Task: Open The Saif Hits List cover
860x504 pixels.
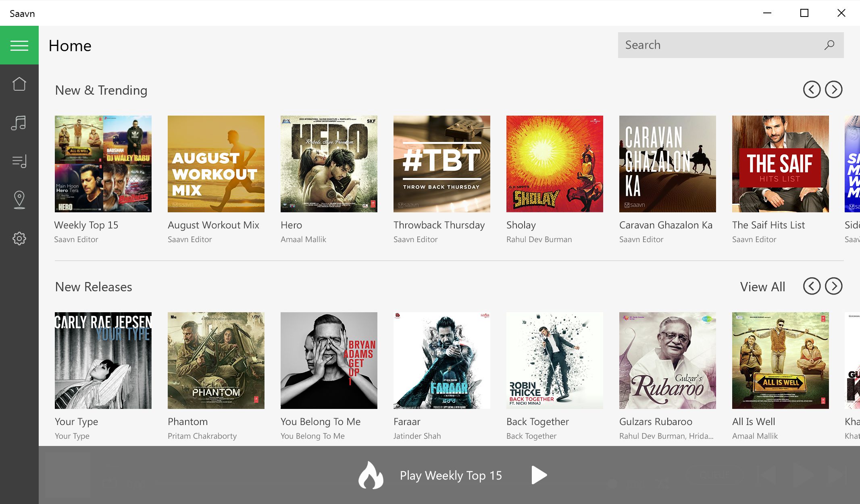Action: 781,164
